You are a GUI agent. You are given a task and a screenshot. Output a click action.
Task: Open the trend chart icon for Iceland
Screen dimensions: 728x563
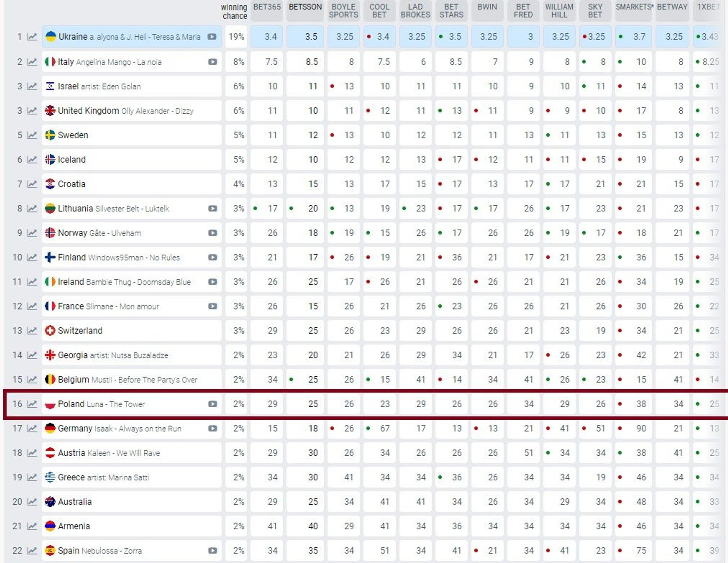[x=32, y=160]
